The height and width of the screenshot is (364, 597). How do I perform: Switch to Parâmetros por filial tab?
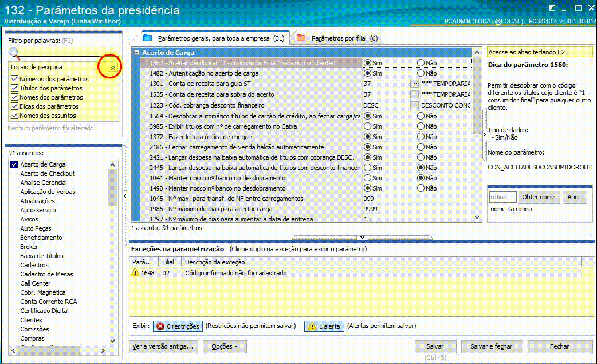tap(338, 38)
